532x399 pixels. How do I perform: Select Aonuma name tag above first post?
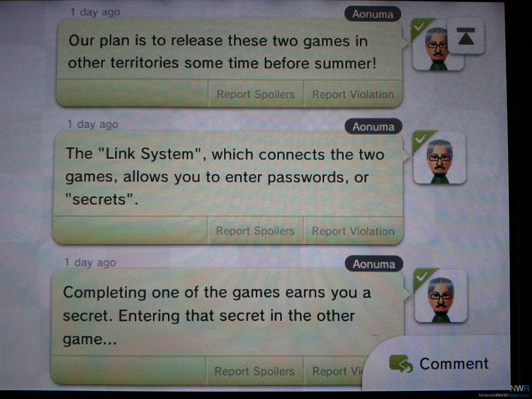[373, 14]
